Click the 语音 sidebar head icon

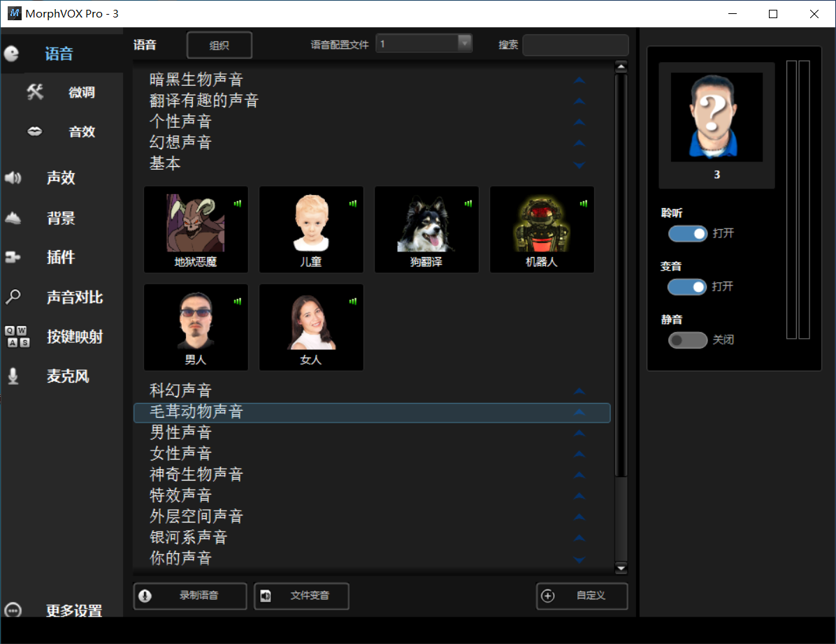coord(11,54)
